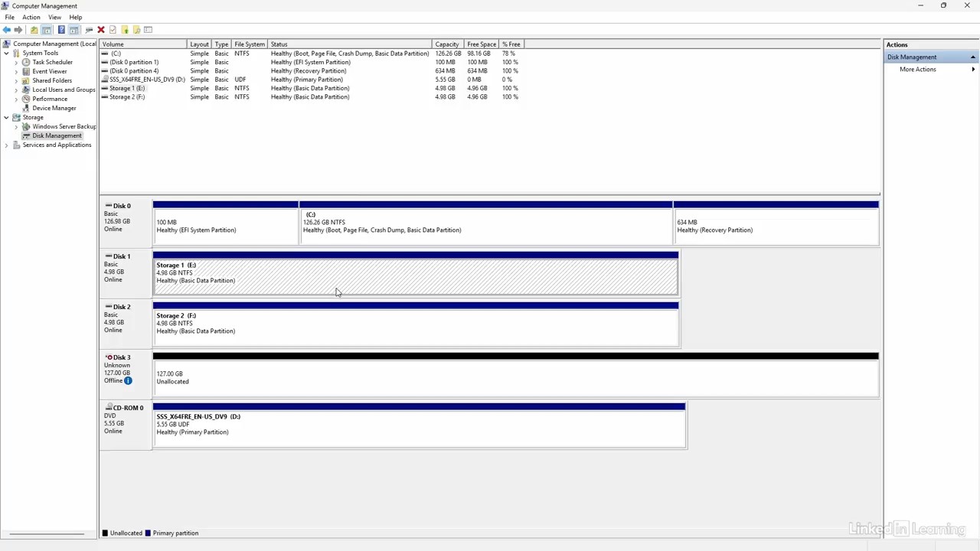Select Storage 2 (F:) partition block on Disk 2

pyautogui.click(x=416, y=324)
